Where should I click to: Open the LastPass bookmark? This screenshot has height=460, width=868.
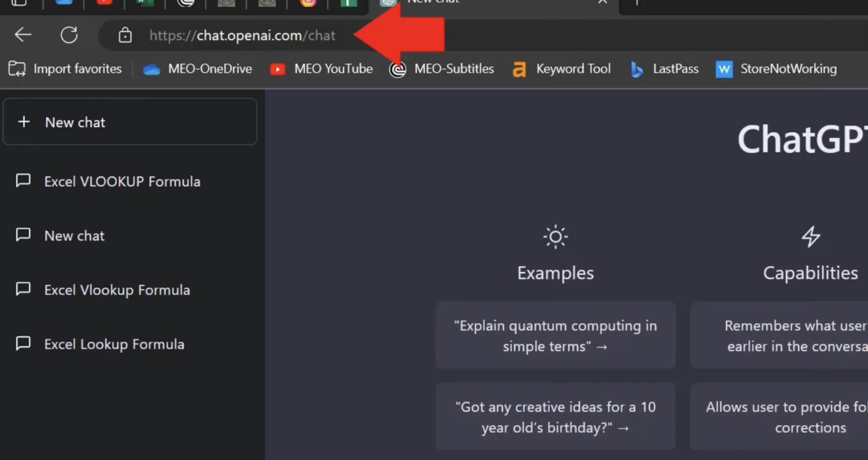tap(664, 69)
